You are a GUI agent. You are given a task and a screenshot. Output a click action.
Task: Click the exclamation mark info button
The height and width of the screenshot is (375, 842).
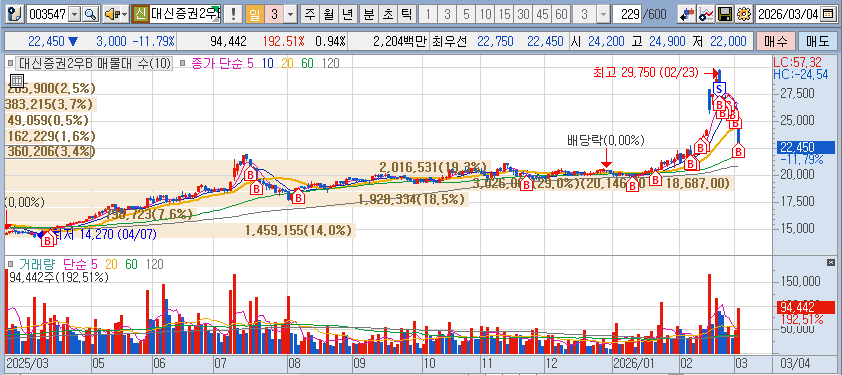coord(233,14)
